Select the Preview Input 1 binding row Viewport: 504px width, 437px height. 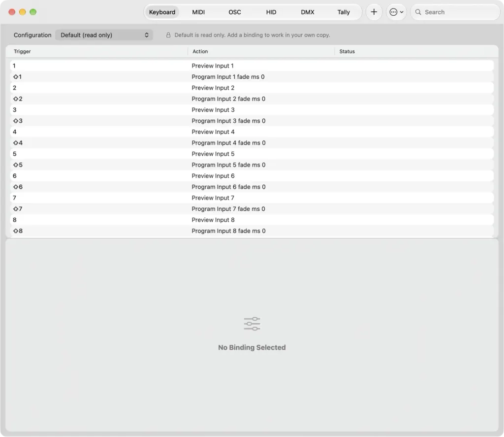(252, 66)
